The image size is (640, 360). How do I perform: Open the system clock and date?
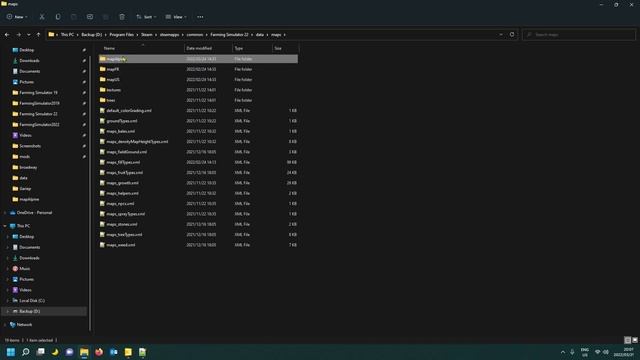(623, 352)
